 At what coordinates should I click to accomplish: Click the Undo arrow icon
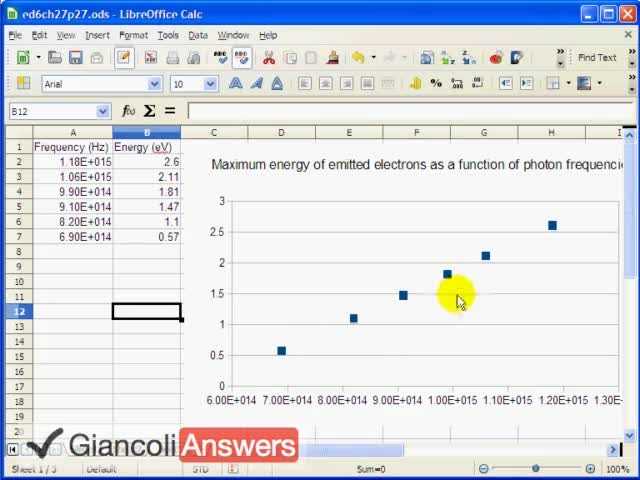(x=358, y=58)
